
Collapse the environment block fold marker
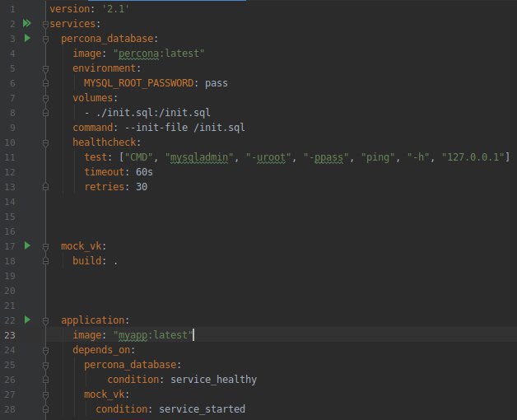coord(45,68)
